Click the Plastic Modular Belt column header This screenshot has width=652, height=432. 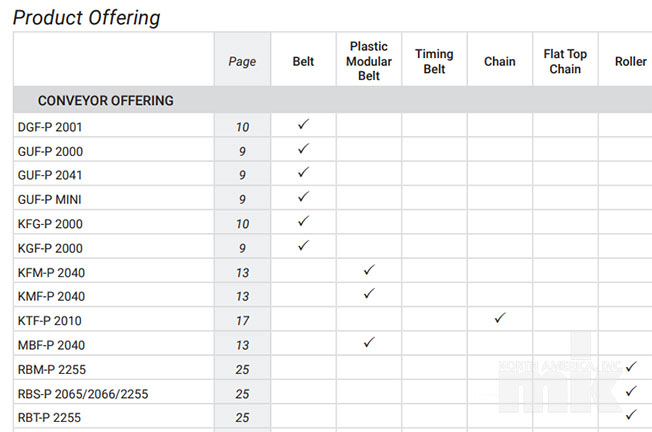(369, 61)
